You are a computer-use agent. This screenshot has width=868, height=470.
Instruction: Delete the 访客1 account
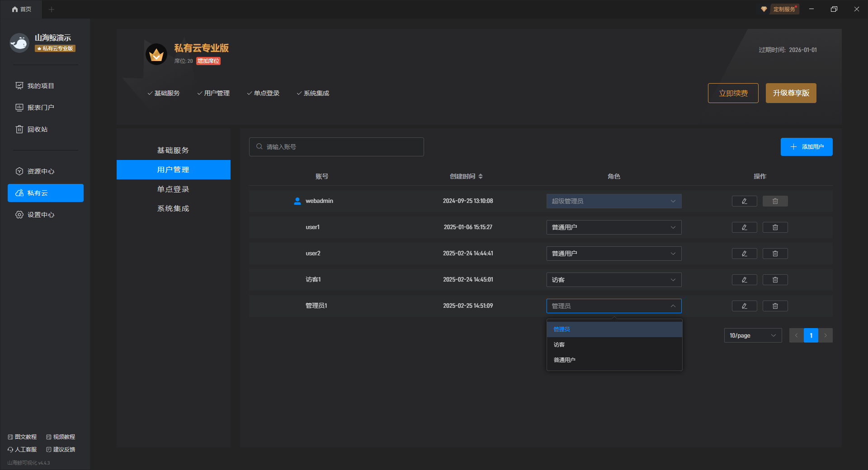click(x=775, y=280)
